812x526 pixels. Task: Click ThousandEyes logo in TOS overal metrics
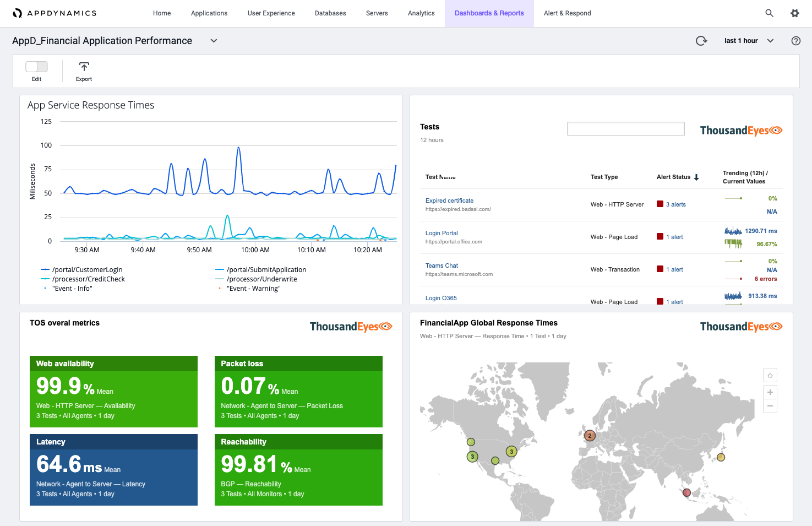pos(351,327)
